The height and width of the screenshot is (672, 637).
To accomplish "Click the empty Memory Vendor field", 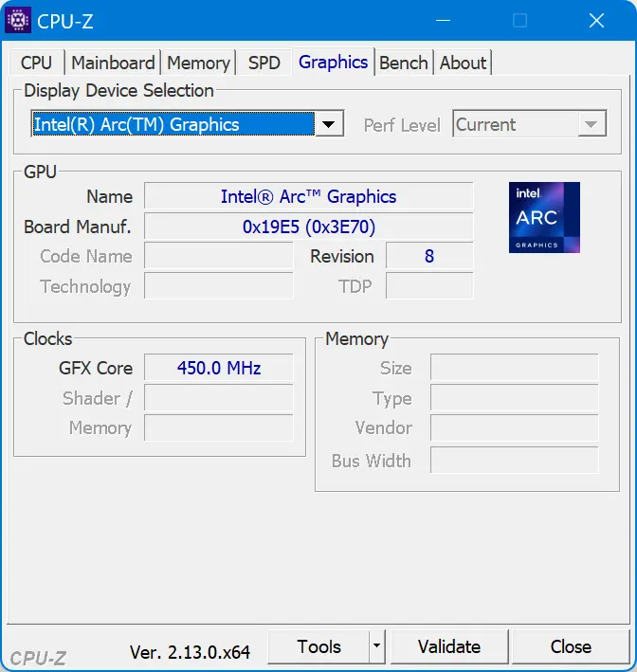I will click(x=515, y=427).
